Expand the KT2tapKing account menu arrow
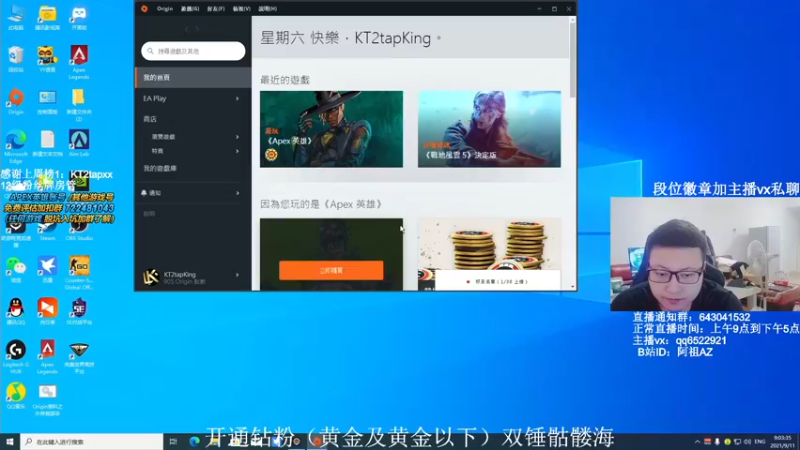800x450 pixels. [237, 275]
